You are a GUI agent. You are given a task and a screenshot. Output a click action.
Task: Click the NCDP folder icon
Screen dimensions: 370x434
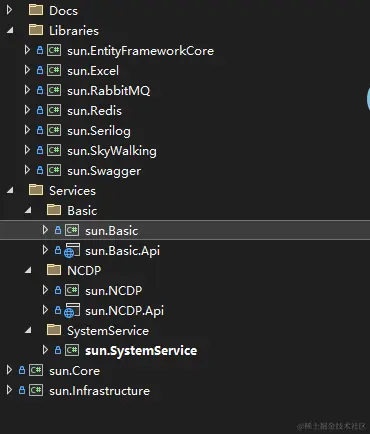coord(54,270)
